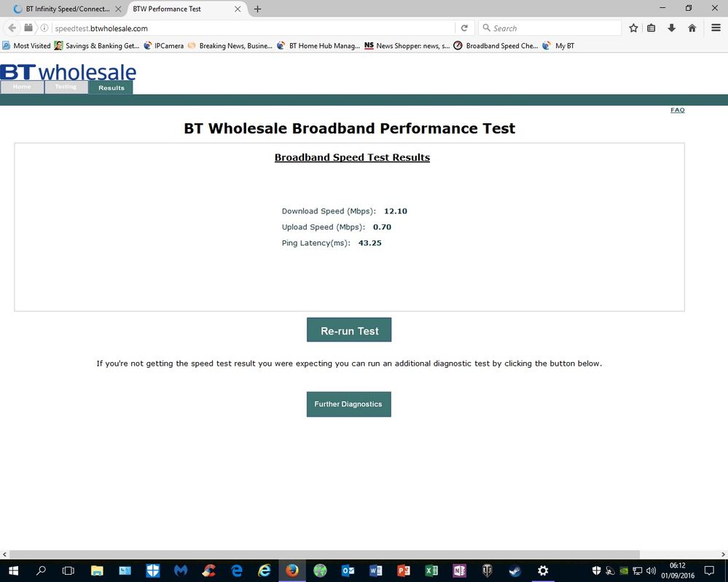728x582 pixels.
Task: Open Word from taskbar
Action: point(375,570)
